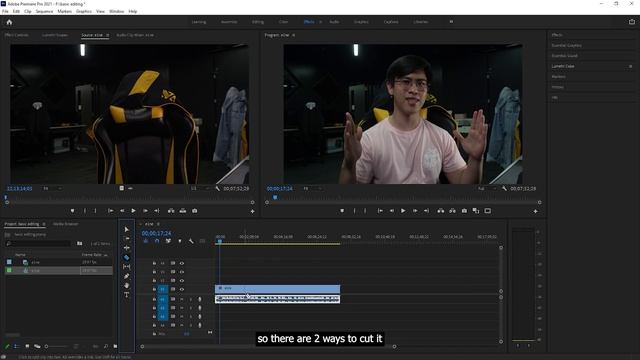Toggle track lock on V1
Image resolution: width=640 pixels, height=360 pixels.
[x=154, y=289]
